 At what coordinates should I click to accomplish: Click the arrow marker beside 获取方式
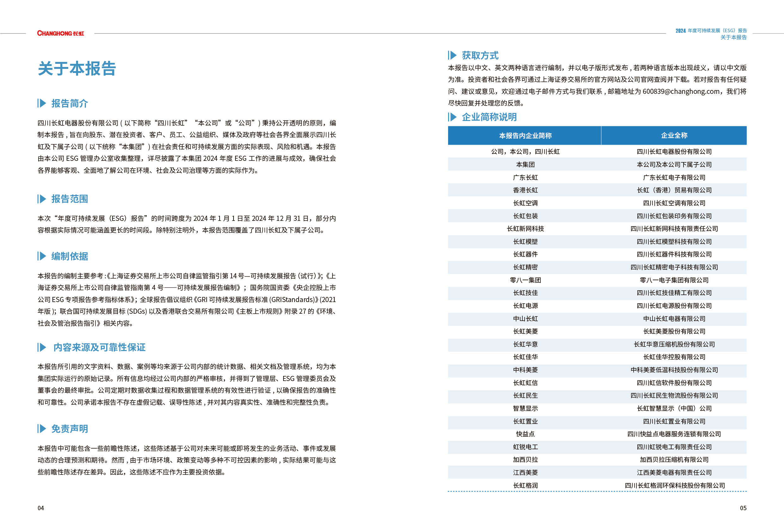[x=453, y=55]
